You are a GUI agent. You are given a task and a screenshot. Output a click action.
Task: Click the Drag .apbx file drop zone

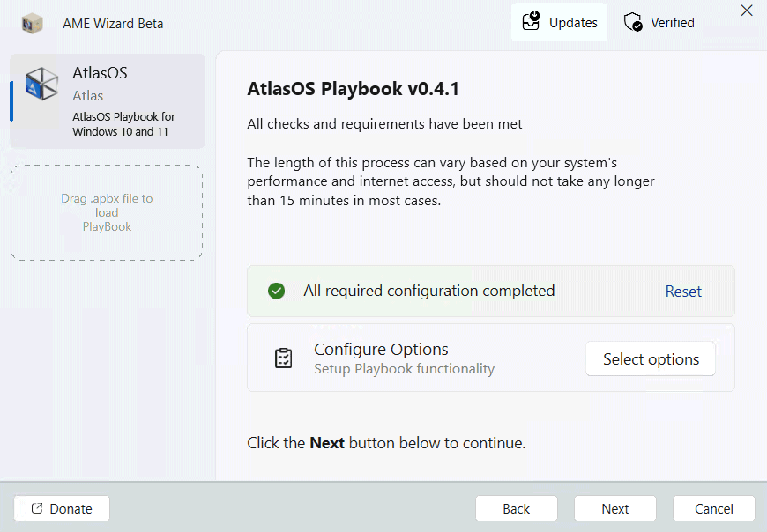tap(107, 212)
